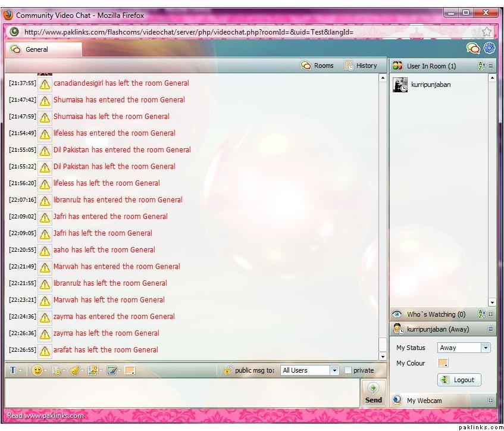Enable the private message checkbox
The height and width of the screenshot is (431, 504).
coord(348,370)
